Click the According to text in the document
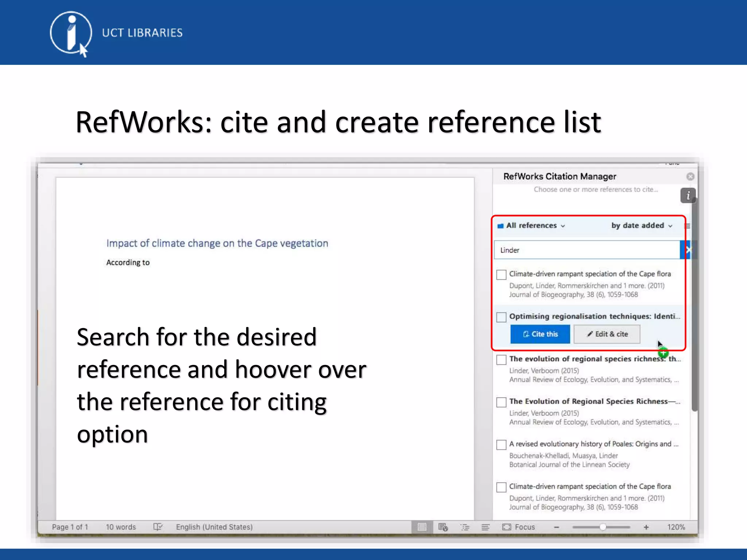Image resolution: width=747 pixels, height=560 pixels. pyautogui.click(x=128, y=262)
